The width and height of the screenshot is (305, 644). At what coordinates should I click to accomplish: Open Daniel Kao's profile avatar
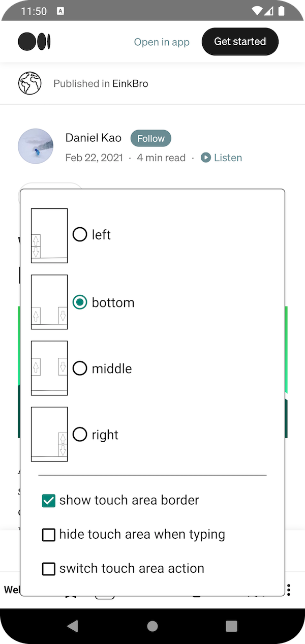(x=36, y=146)
